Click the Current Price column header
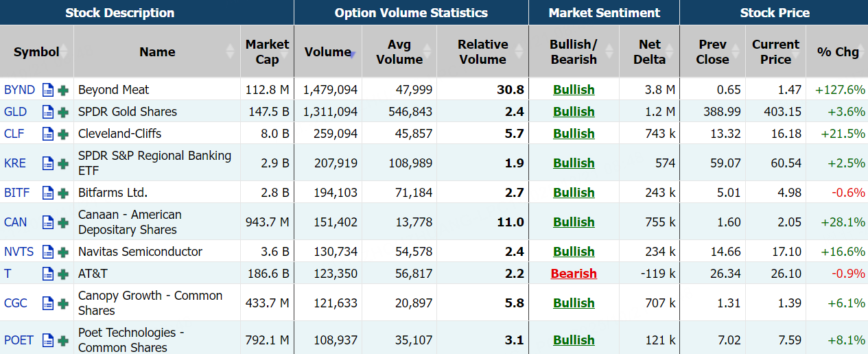The image size is (868, 354). [x=775, y=52]
